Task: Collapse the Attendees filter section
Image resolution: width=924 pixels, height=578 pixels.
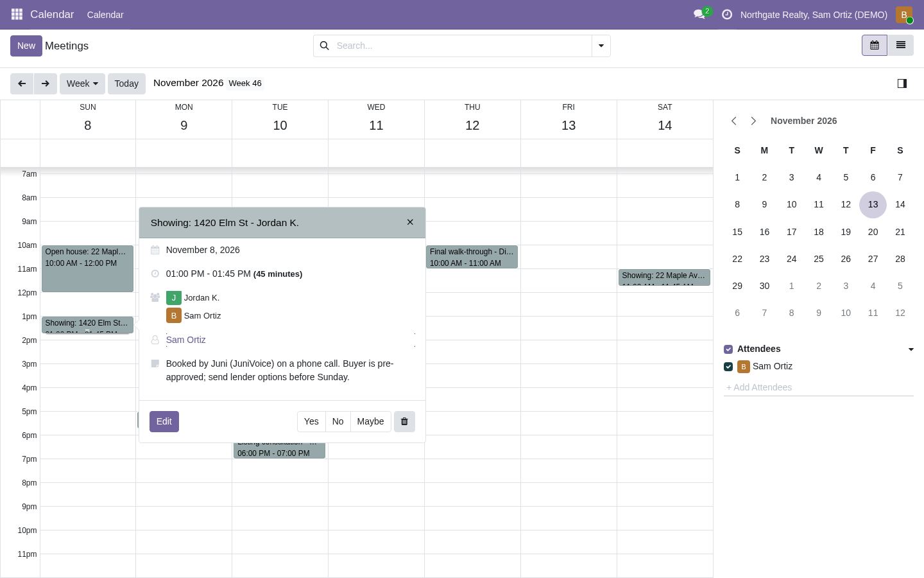Action: coord(911,349)
